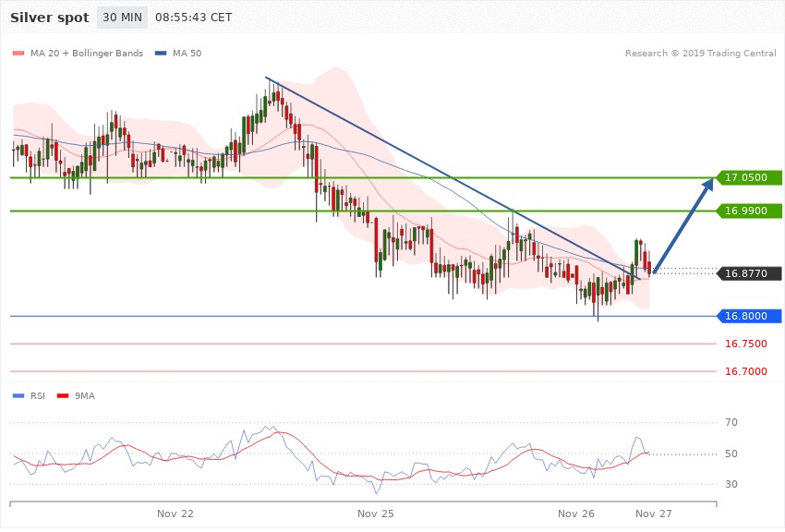Image resolution: width=785 pixels, height=532 pixels.
Task: Click the RSI blue legend marker
Action: (18, 395)
